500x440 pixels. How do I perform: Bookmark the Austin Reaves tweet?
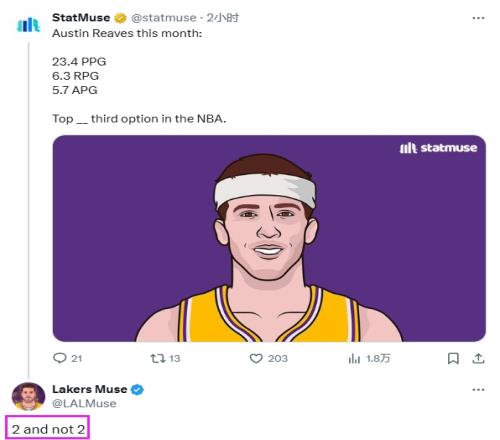pyautogui.click(x=453, y=358)
